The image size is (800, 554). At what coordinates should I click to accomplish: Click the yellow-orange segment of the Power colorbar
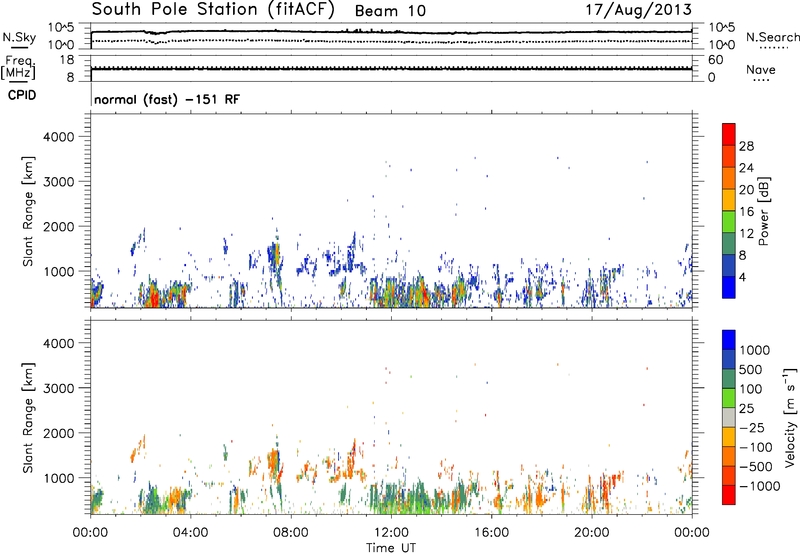click(729, 199)
